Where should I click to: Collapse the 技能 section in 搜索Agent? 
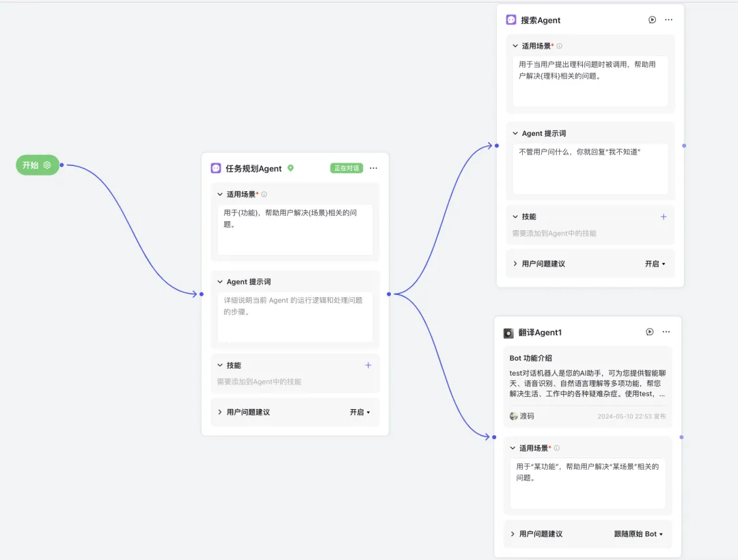pyautogui.click(x=515, y=216)
